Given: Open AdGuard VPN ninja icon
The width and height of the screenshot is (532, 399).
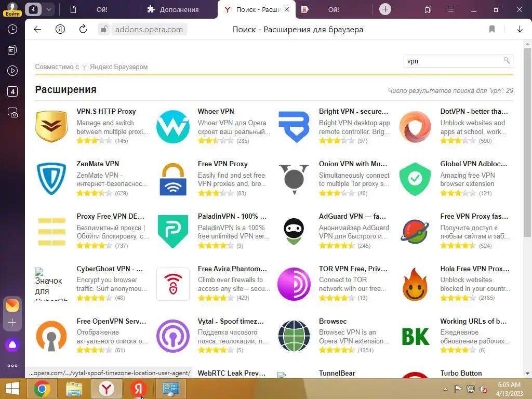Looking at the screenshot, I should (294, 231).
